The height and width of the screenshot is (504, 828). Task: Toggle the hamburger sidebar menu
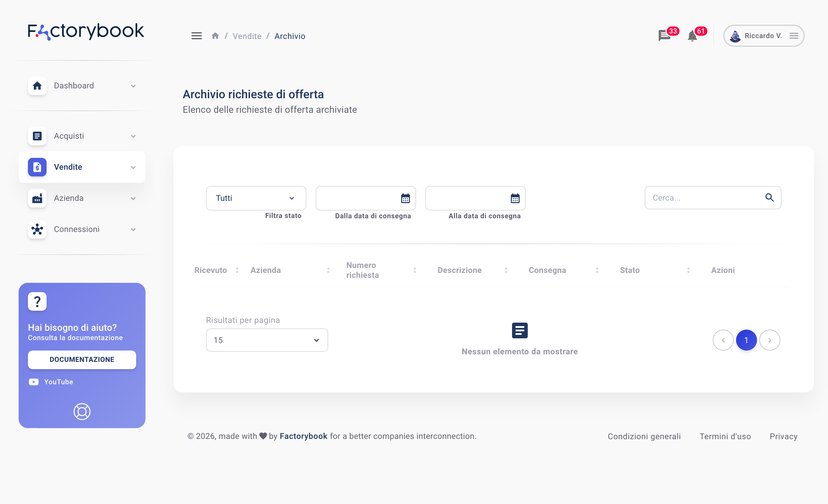click(197, 36)
